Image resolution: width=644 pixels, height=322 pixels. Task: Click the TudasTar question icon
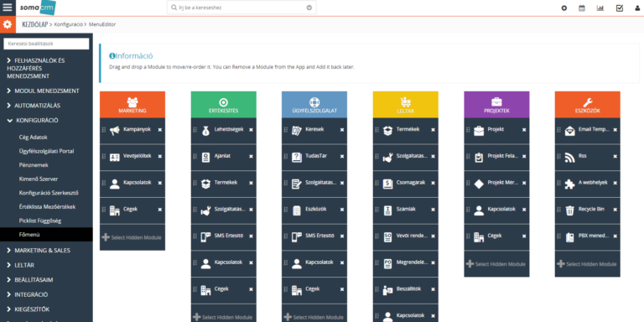point(297,158)
